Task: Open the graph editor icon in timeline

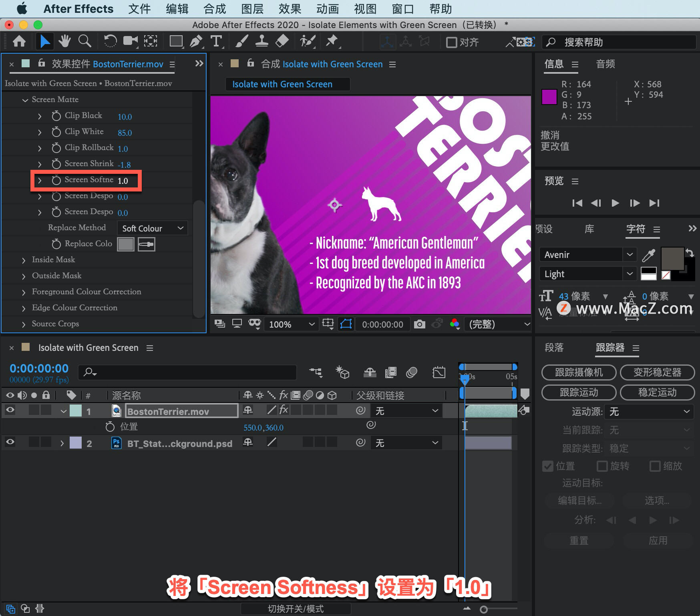Action: tap(439, 372)
